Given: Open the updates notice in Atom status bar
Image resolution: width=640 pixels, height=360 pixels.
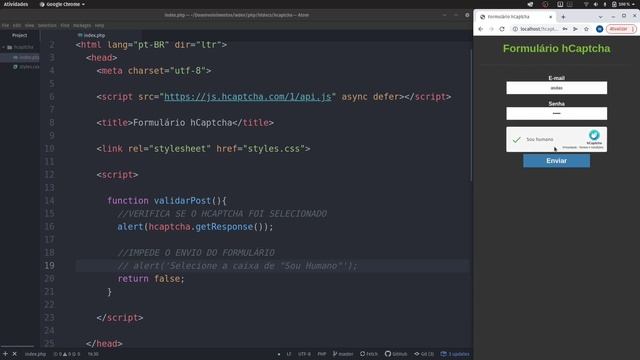Looking at the screenshot, I should pyautogui.click(x=455, y=354).
